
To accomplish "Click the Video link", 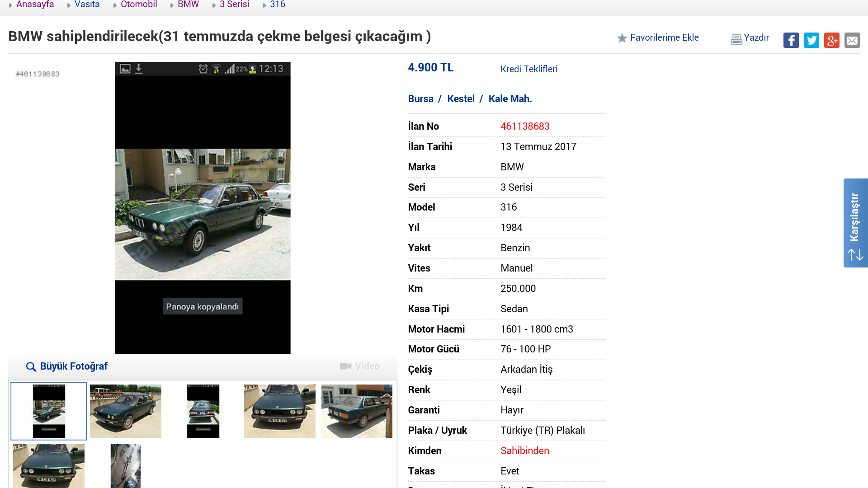I will tap(367, 366).
